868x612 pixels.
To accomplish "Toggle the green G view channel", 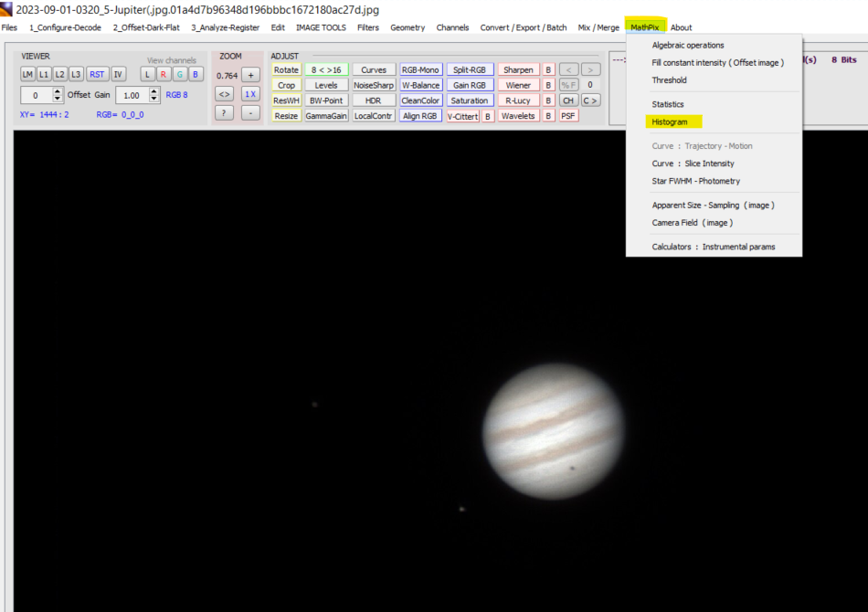I will [179, 74].
